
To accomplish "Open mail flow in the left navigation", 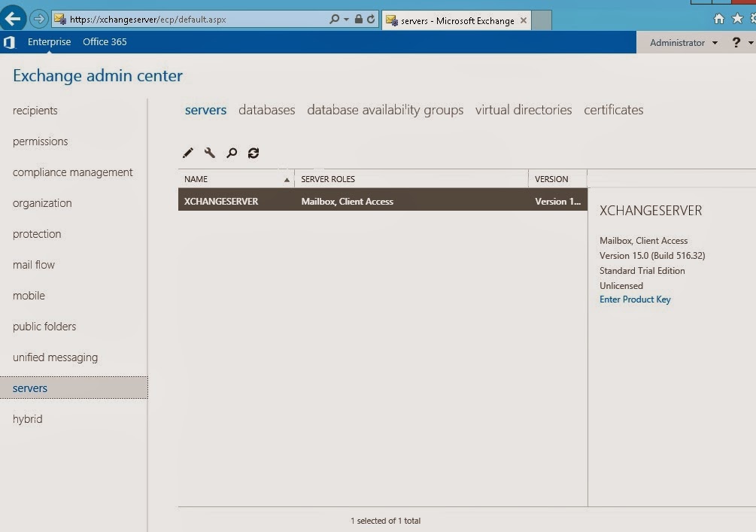I will (34, 265).
